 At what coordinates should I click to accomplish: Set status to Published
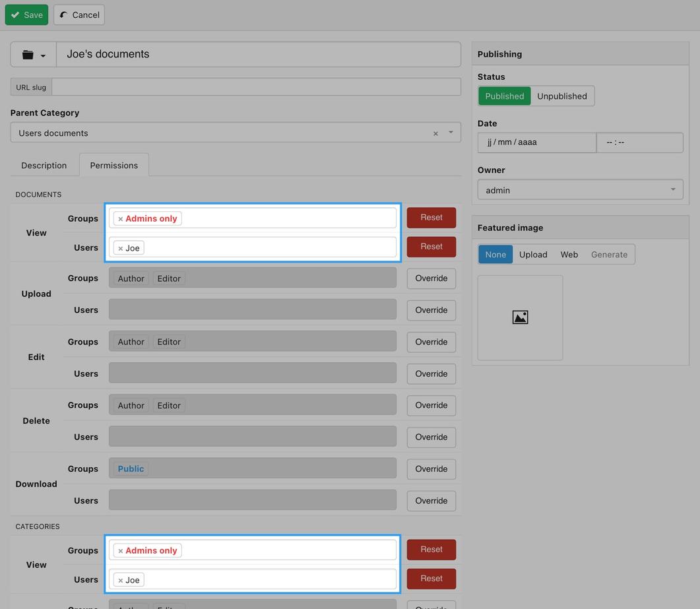[504, 96]
